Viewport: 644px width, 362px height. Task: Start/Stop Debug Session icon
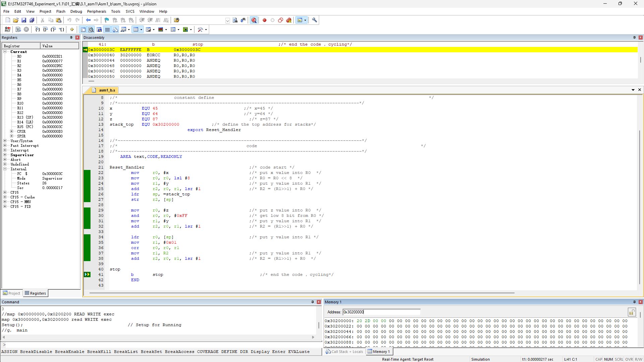254,20
